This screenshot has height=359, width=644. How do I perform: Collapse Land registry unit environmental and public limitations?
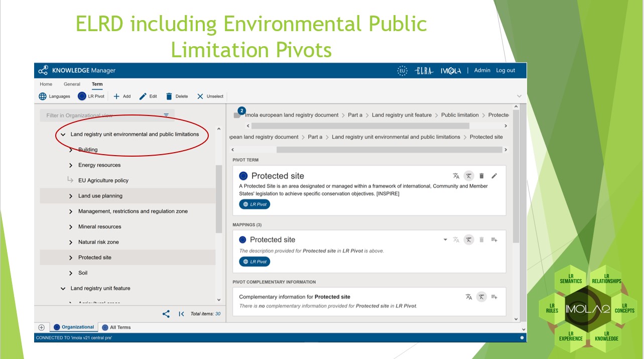pos(63,135)
